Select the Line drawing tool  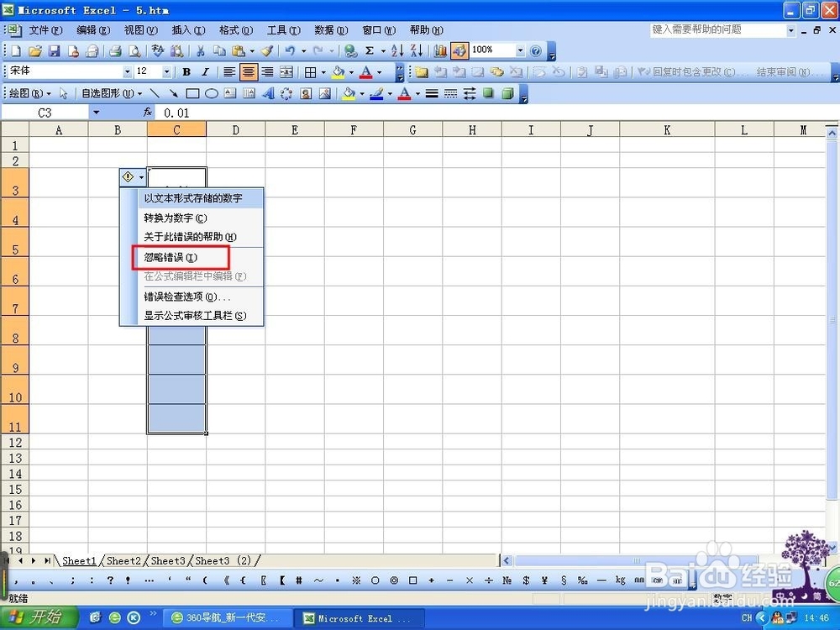[x=155, y=94]
